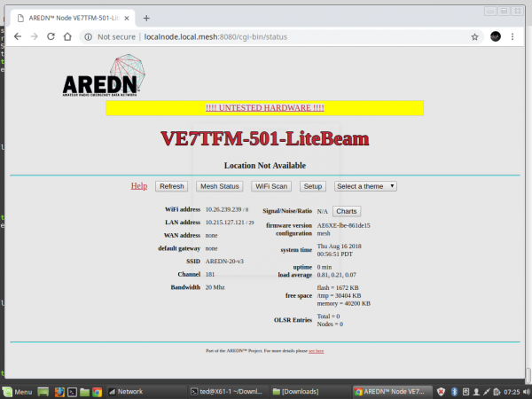Click the Channel value 181

coord(209,274)
